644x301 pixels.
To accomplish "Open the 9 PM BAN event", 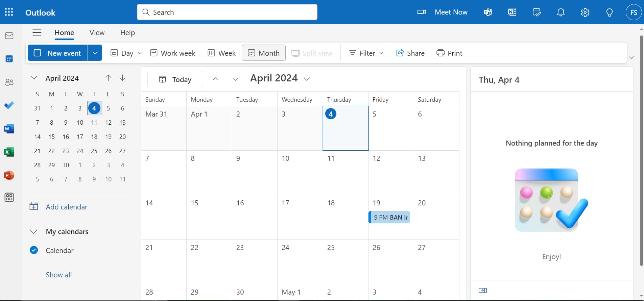I will tap(389, 217).
